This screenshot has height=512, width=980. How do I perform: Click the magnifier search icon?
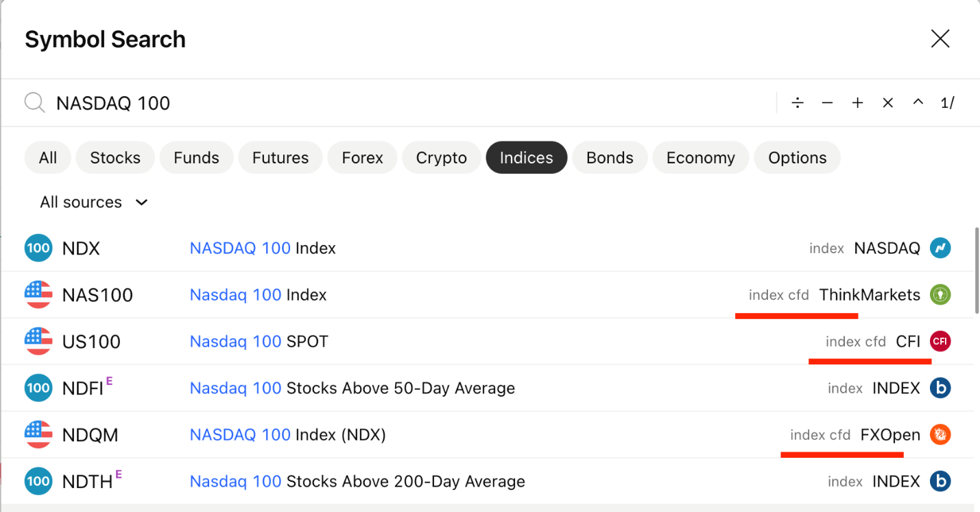(34, 103)
